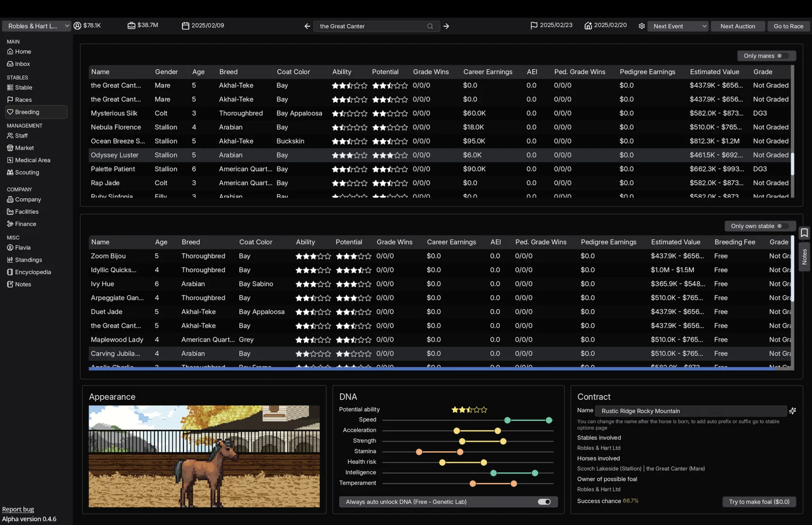The height and width of the screenshot is (525, 812).
Task: Click the right arrow beside horse search
Action: 446,26
